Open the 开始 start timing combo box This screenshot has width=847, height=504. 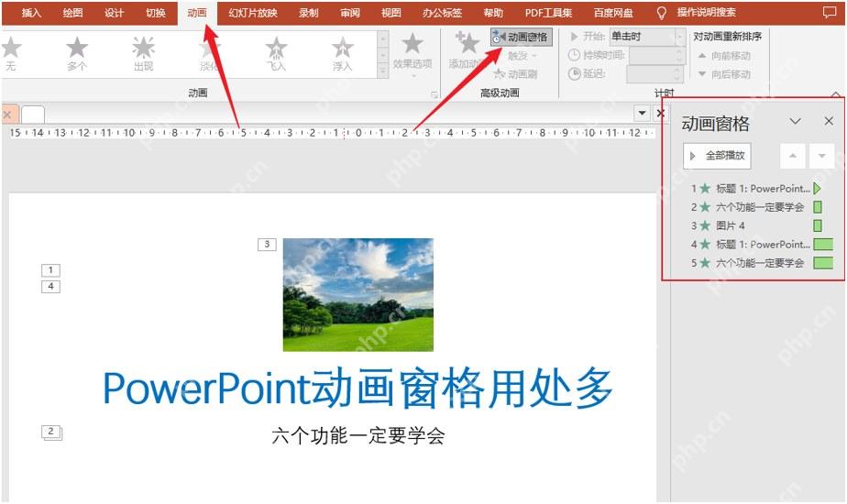(648, 37)
